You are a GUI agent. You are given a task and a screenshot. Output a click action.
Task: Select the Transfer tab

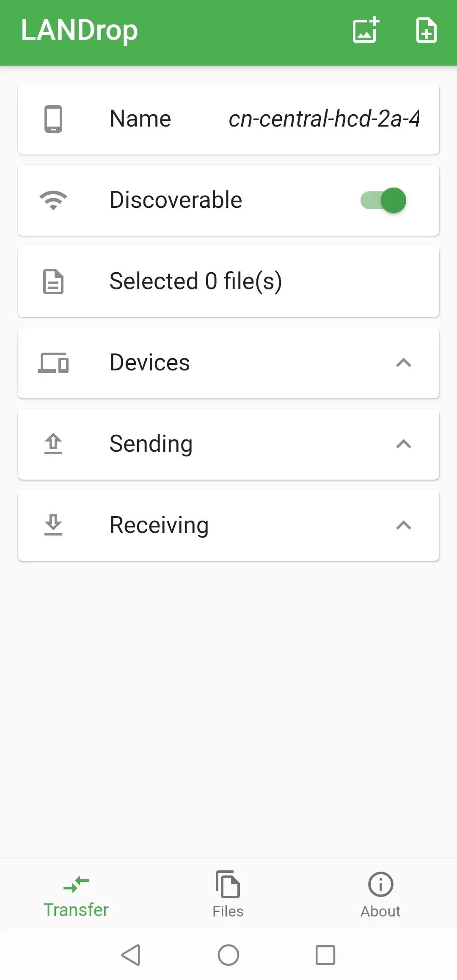pyautogui.click(x=76, y=894)
